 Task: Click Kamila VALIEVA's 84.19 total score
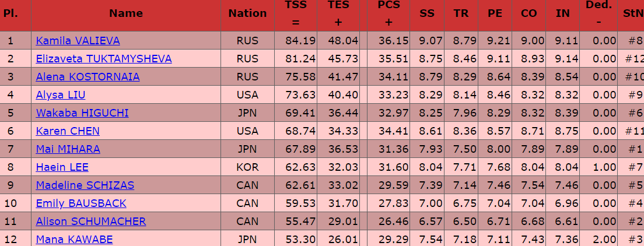point(300,41)
